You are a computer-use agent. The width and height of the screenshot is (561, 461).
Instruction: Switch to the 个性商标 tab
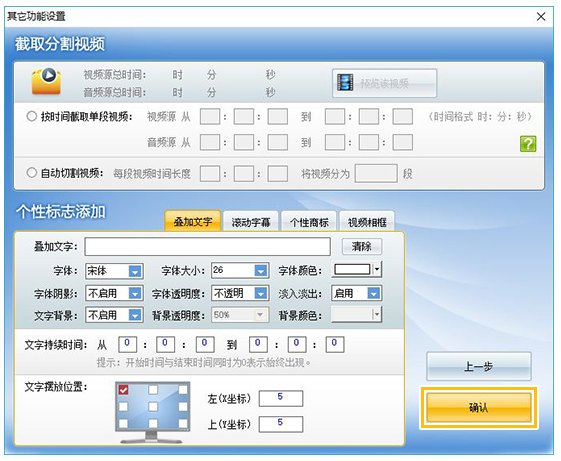point(309,222)
